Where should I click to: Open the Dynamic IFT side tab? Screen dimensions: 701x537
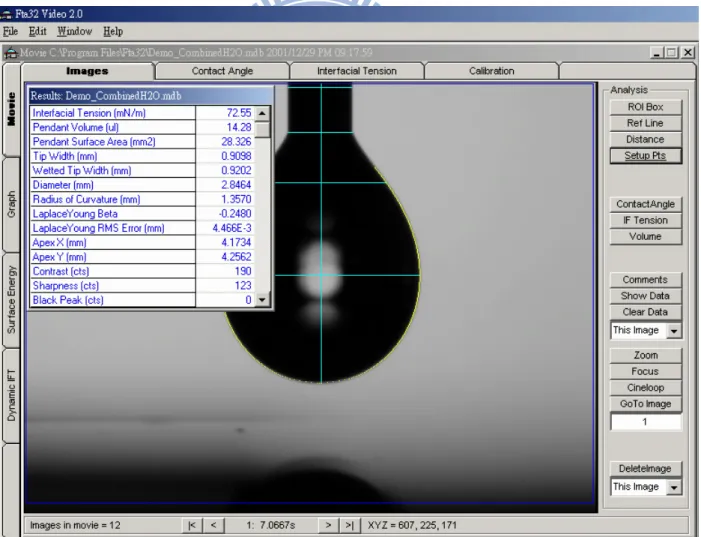click(x=11, y=395)
